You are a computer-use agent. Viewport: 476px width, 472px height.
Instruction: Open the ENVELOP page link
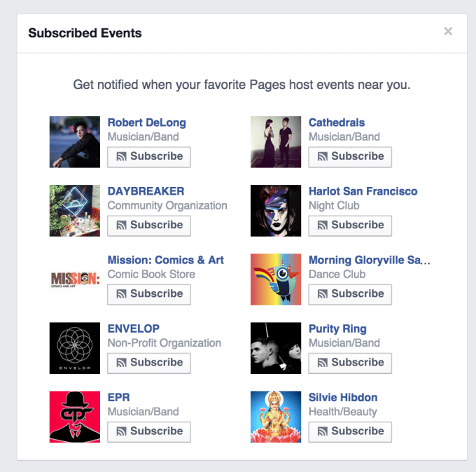(134, 328)
